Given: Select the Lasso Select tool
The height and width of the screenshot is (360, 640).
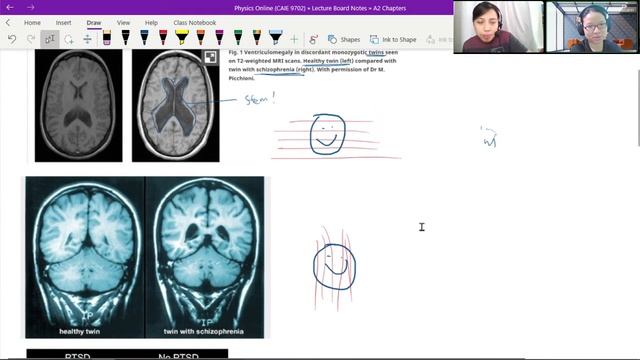Looking at the screenshot, I should [x=69, y=39].
